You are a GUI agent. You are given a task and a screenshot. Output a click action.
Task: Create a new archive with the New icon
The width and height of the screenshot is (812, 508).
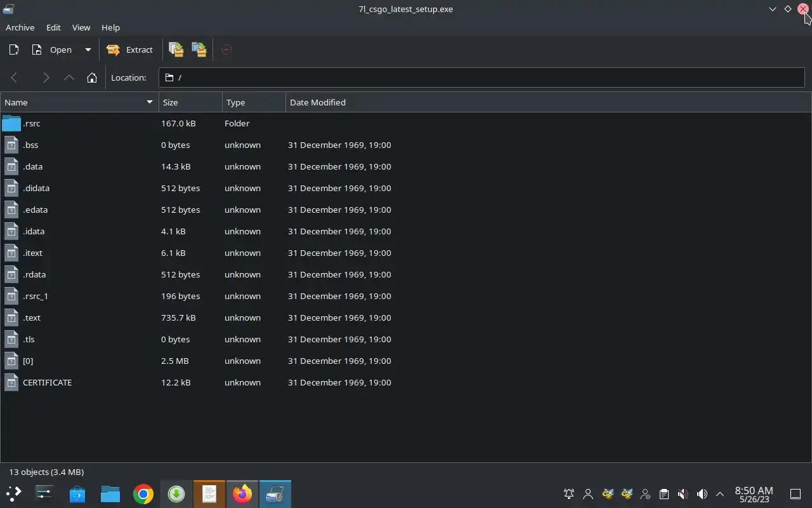(x=14, y=50)
